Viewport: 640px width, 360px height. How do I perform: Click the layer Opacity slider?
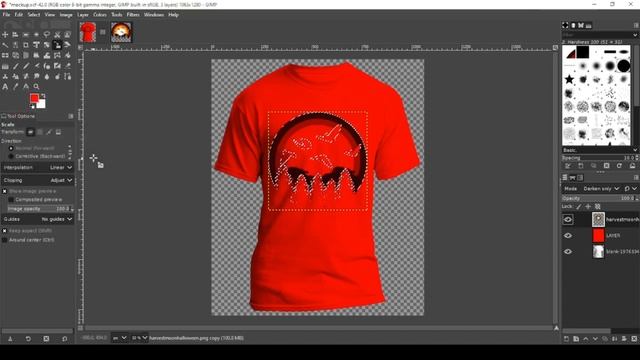pyautogui.click(x=600, y=198)
